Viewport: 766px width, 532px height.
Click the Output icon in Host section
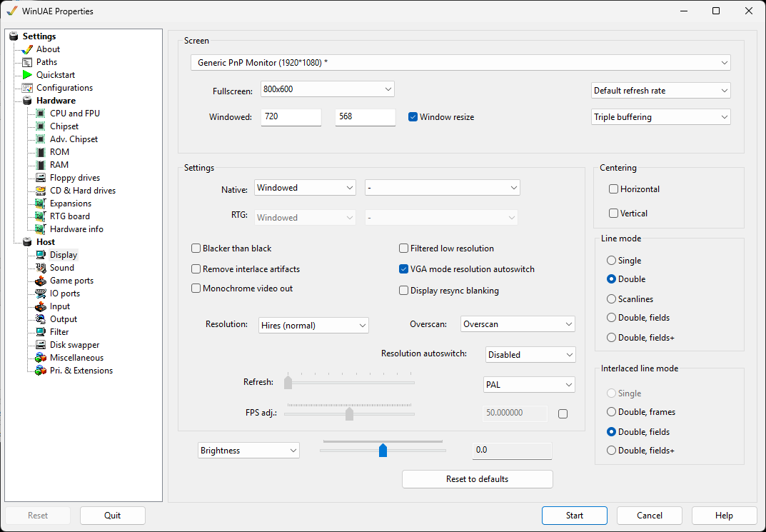[41, 319]
